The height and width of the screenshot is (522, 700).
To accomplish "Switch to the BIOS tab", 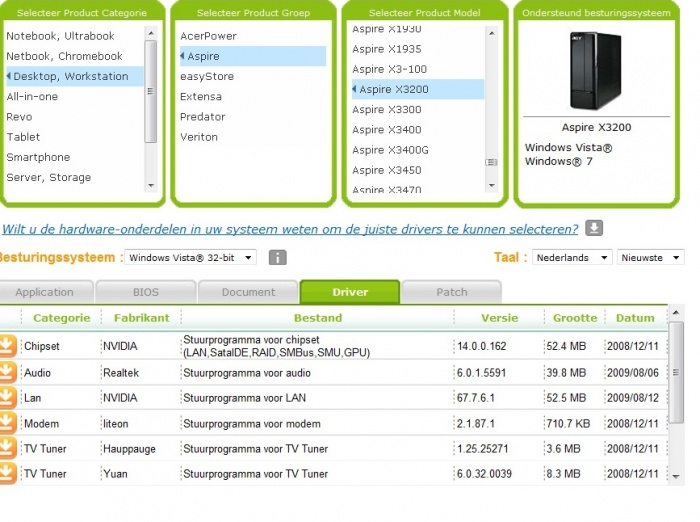I will [145, 292].
